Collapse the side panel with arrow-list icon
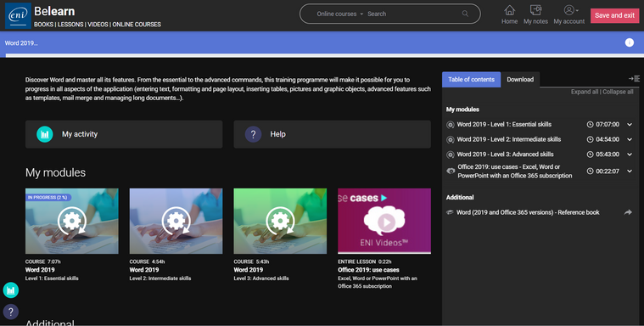Viewport: 644px width, 326px height. click(x=634, y=78)
